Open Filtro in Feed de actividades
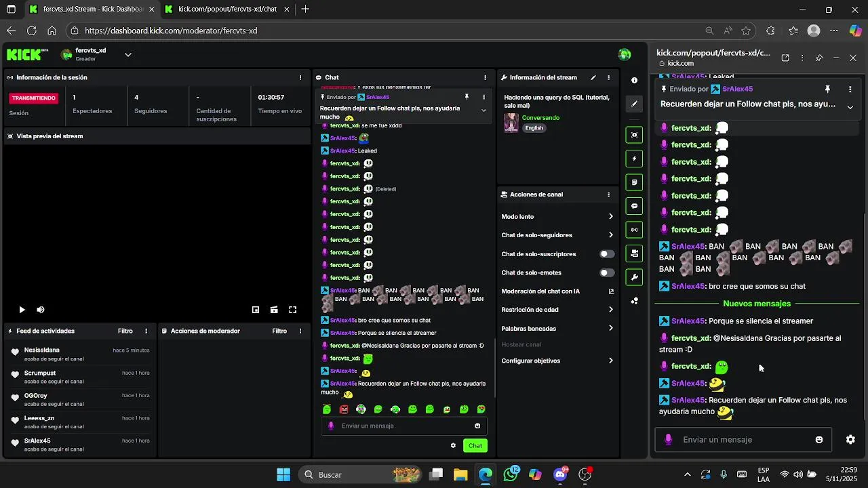 125,331
